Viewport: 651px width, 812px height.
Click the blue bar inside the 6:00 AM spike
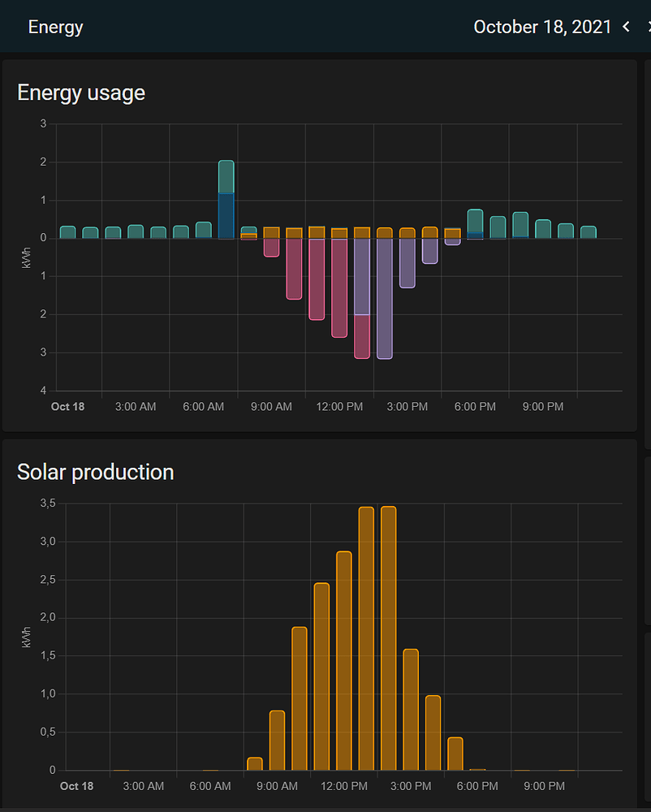226,215
